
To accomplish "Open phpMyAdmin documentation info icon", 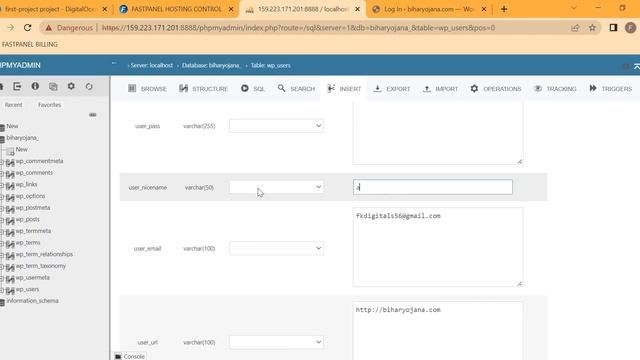I will pyautogui.click(x=35, y=87).
